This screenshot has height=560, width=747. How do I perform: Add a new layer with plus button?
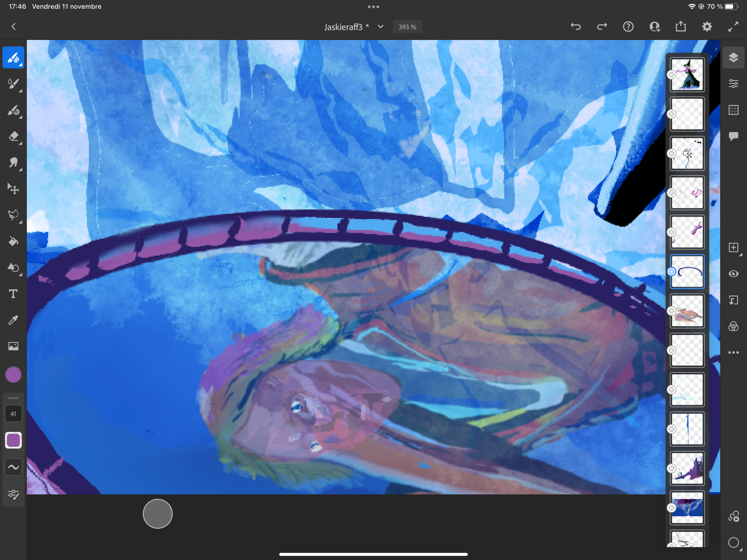pyautogui.click(x=733, y=247)
